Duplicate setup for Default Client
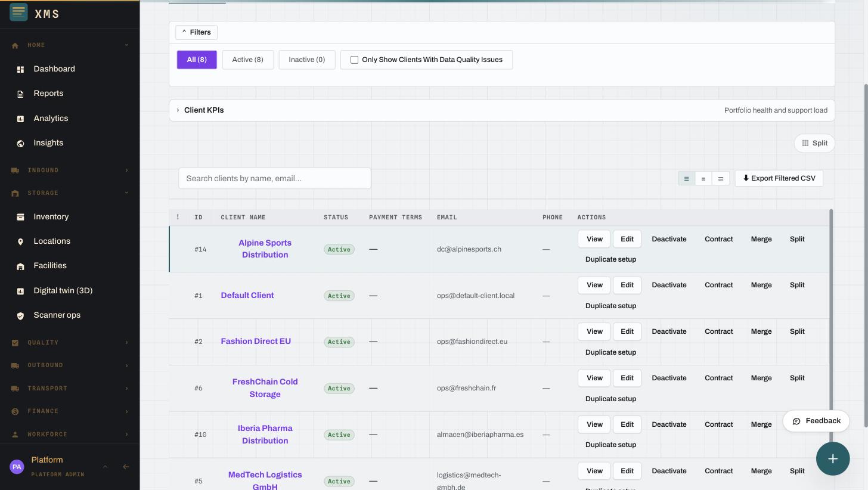 (x=610, y=306)
